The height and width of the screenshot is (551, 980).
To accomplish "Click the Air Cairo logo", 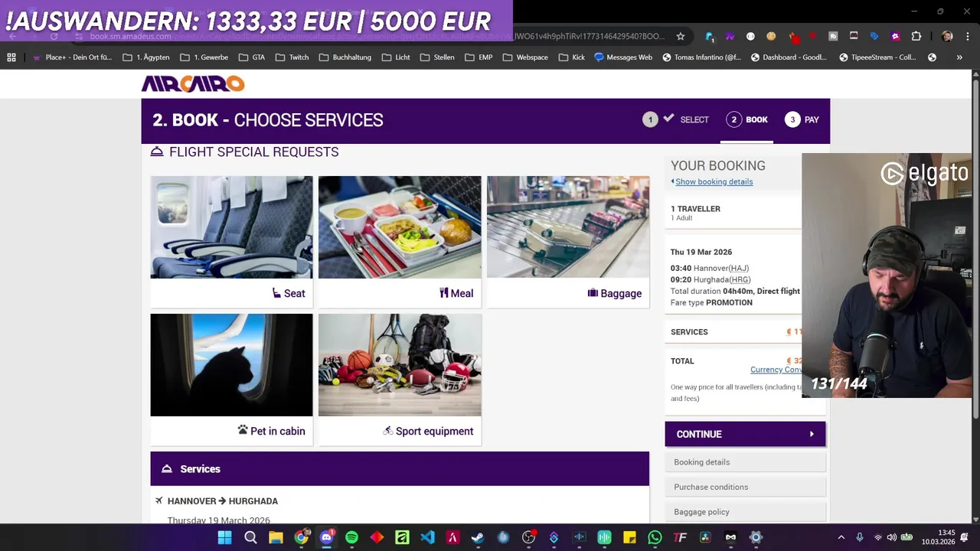I will click(193, 83).
